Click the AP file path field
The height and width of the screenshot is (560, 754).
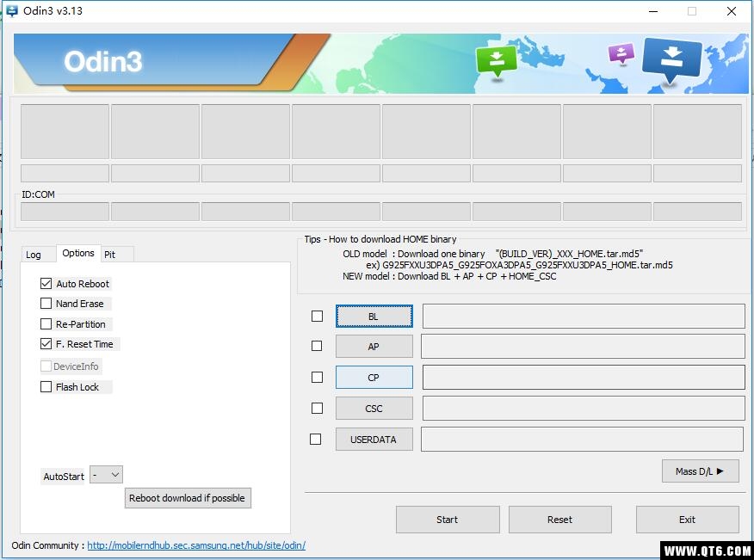(583, 346)
